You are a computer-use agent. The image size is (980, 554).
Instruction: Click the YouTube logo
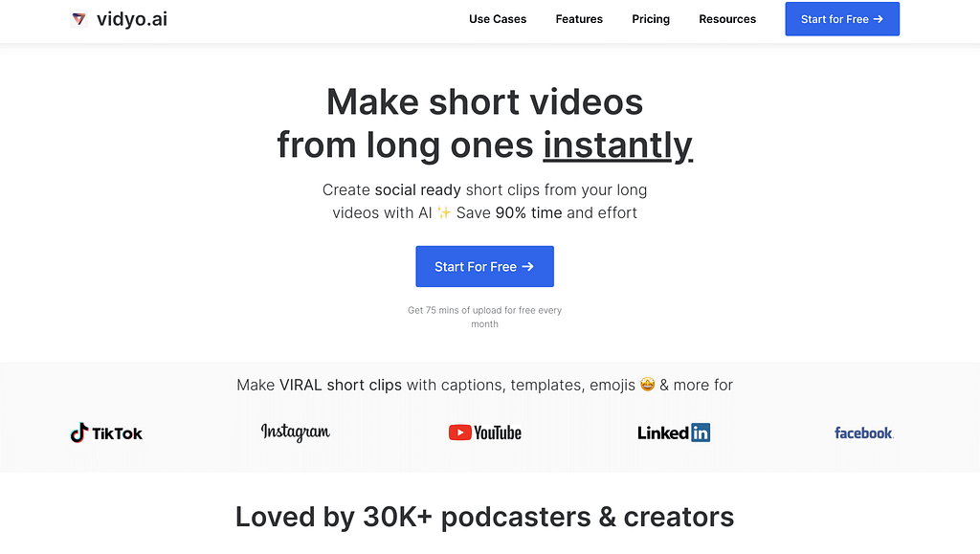tap(485, 432)
